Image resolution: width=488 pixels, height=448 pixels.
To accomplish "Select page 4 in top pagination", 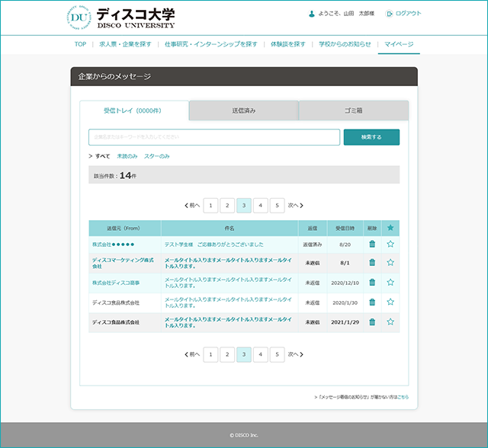I will click(x=260, y=205).
